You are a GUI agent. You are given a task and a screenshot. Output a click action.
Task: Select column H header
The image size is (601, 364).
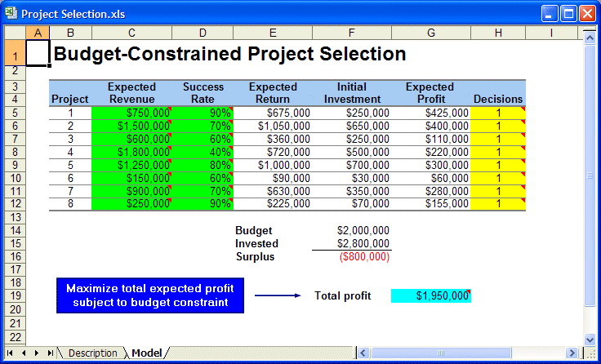click(498, 33)
